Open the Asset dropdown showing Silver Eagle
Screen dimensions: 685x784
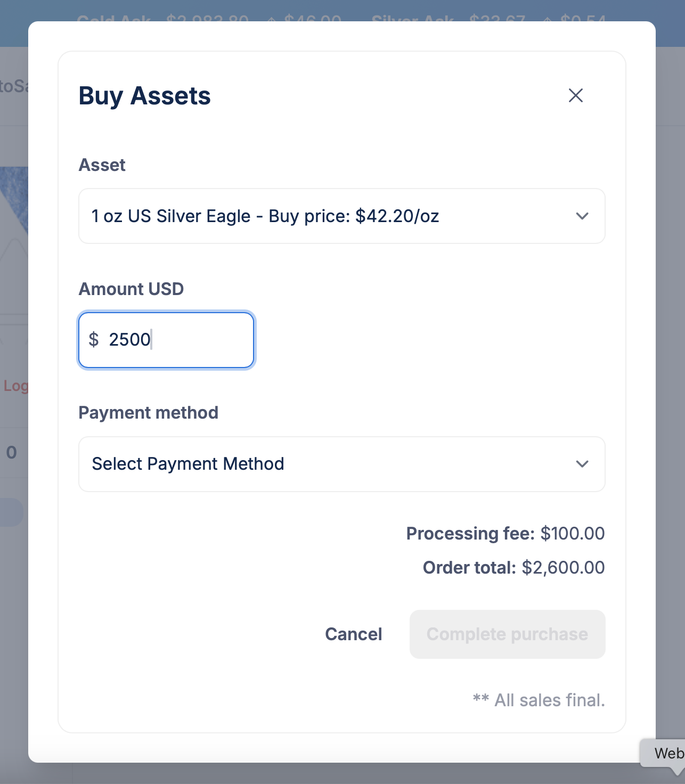tap(342, 216)
